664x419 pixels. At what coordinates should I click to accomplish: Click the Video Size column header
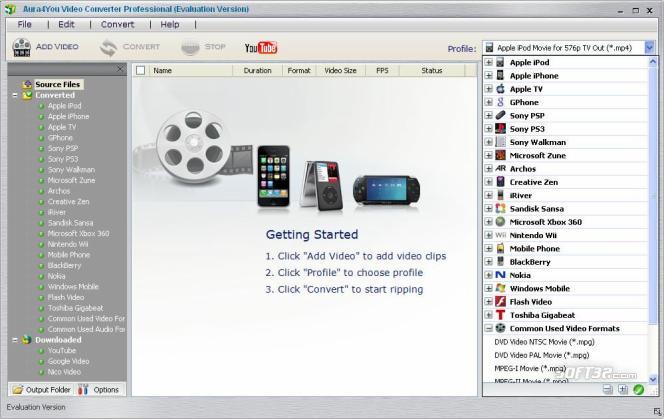click(x=340, y=71)
